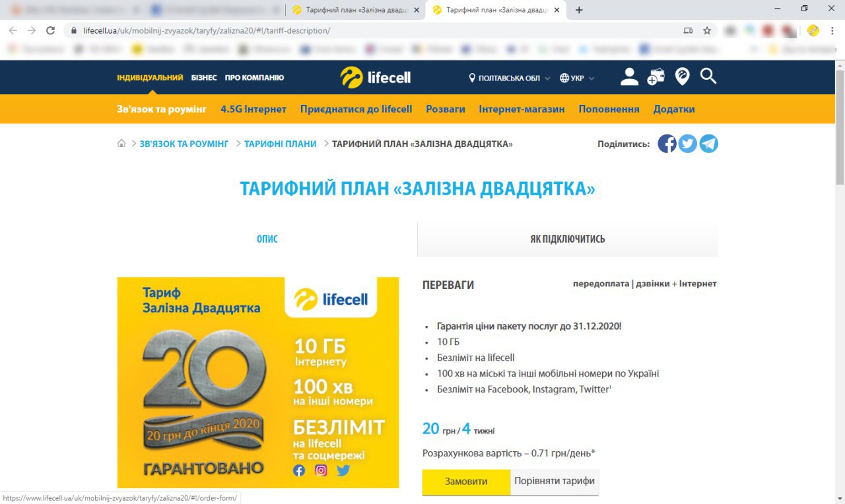Click the lifecell logo in header
The height and width of the screenshot is (504, 845).
(376, 77)
